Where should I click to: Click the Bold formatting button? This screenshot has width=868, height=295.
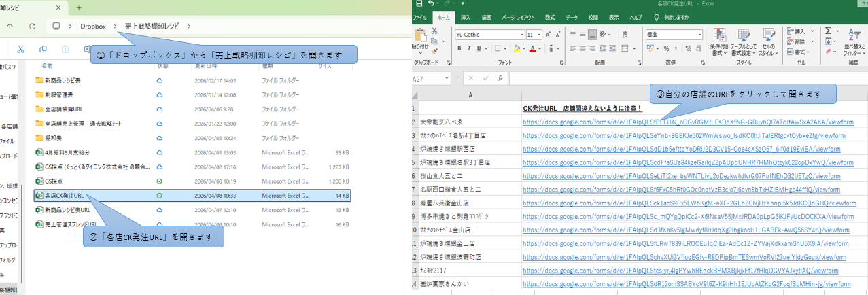click(459, 48)
